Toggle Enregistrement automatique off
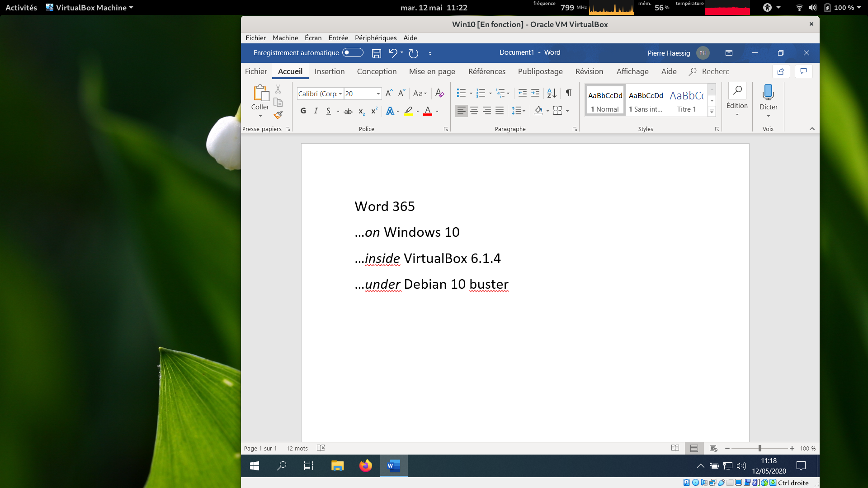This screenshot has height=488, width=868. tap(352, 53)
